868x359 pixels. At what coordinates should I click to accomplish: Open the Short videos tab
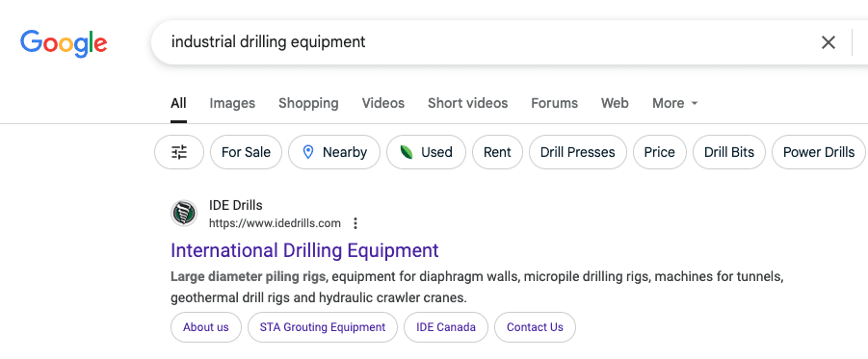[467, 103]
